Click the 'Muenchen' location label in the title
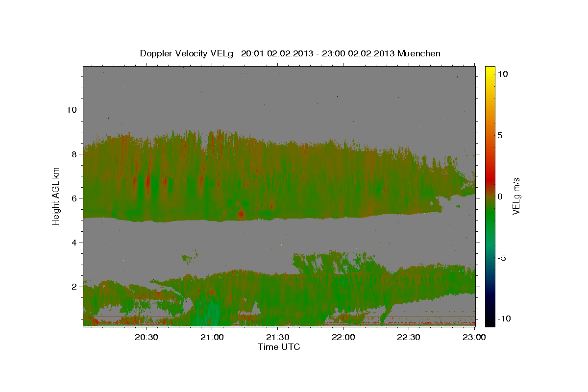 click(x=419, y=53)
